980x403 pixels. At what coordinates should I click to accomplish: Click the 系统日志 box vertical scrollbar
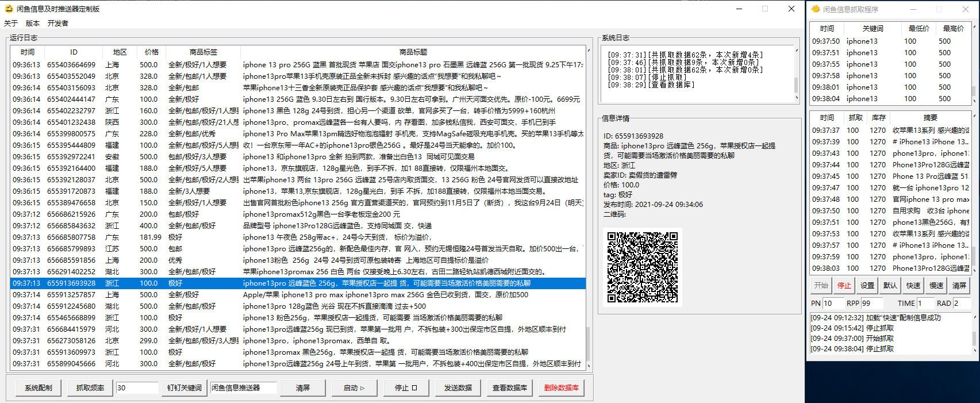[796, 74]
